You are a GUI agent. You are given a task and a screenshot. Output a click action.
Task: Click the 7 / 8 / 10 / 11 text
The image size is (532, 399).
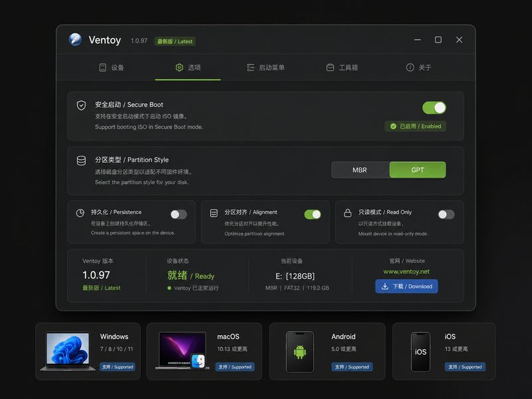tap(116, 348)
